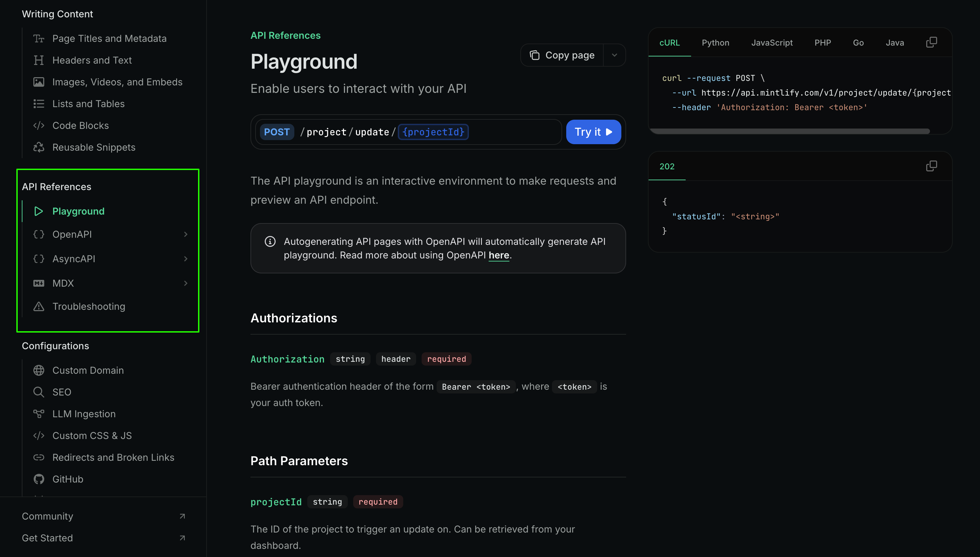Expand the OpenAPI sidebar section chevron
980x557 pixels.
(x=186, y=234)
